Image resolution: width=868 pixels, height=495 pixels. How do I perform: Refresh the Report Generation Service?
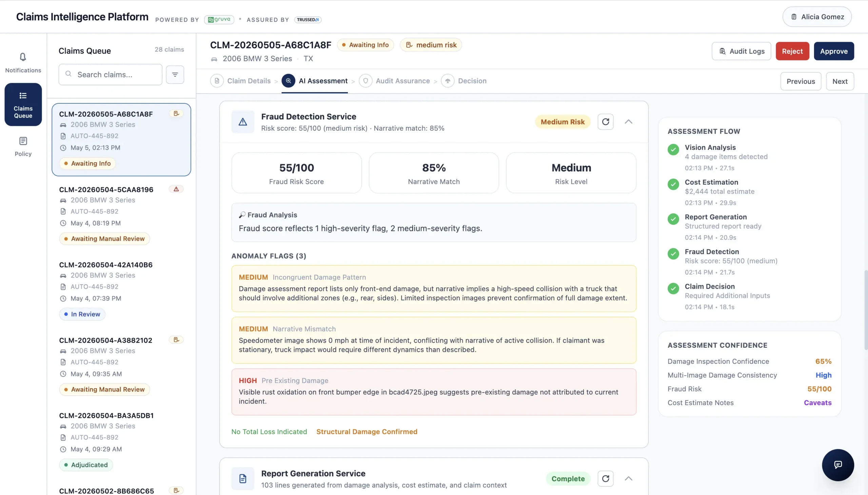point(605,479)
